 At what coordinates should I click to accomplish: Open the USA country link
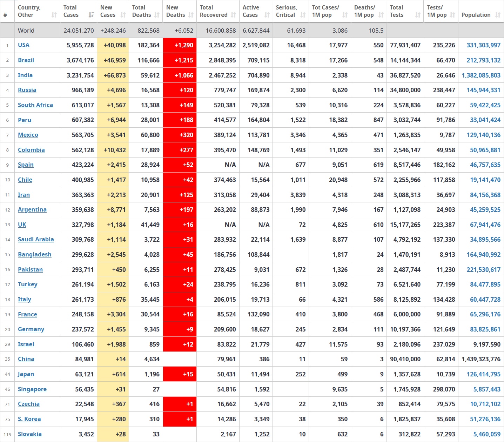(23, 45)
